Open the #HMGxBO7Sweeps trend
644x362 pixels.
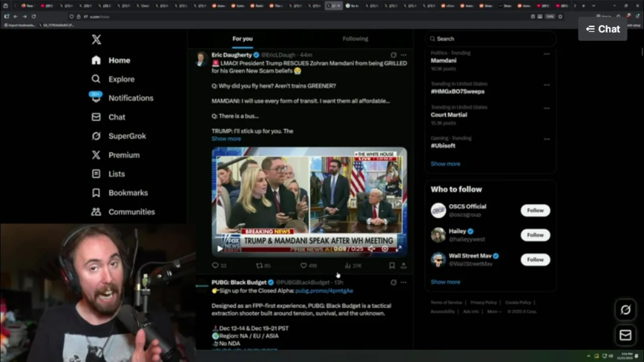point(457,92)
